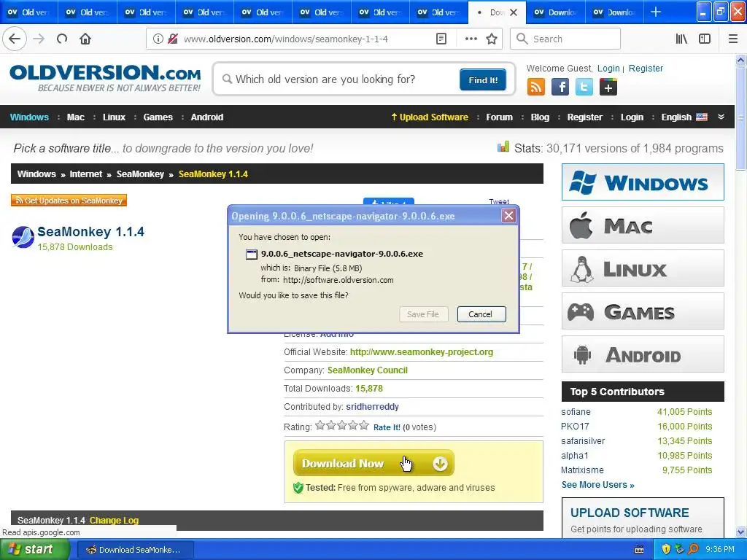The image size is (747, 560).
Task: Expand the site navigation double chevron
Action: 721,117
